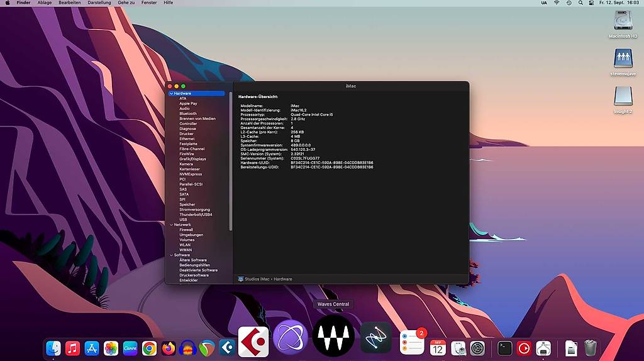The height and width of the screenshot is (361, 644).
Task: Open Spotlight search in menu bar
Action: 580,3
